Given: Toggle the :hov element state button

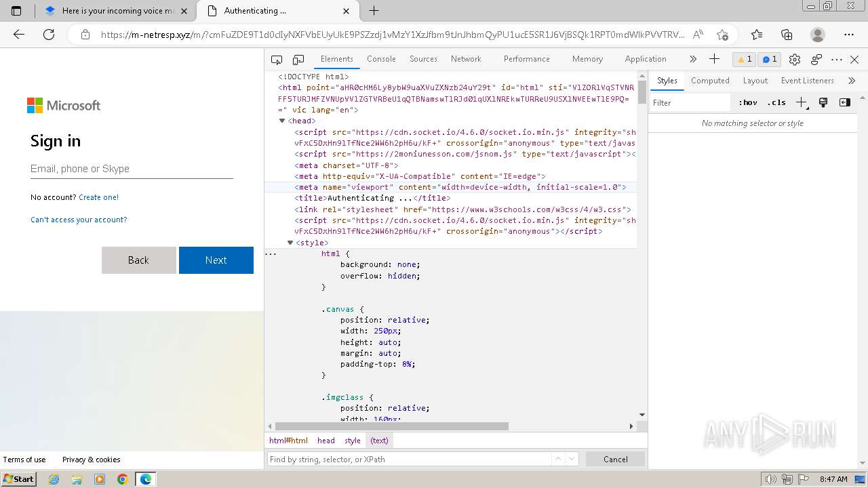Looking at the screenshot, I should coord(748,103).
